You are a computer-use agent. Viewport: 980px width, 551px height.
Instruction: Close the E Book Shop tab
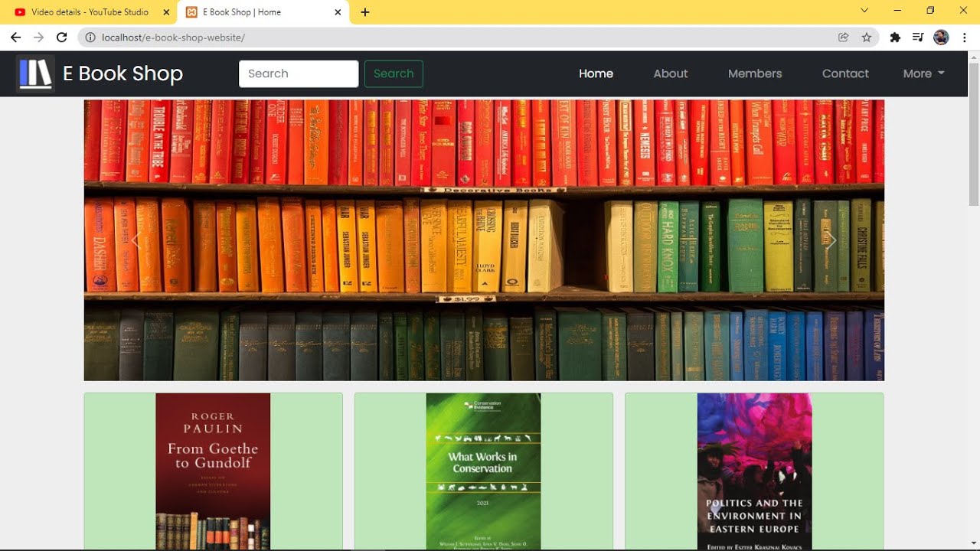(x=338, y=12)
